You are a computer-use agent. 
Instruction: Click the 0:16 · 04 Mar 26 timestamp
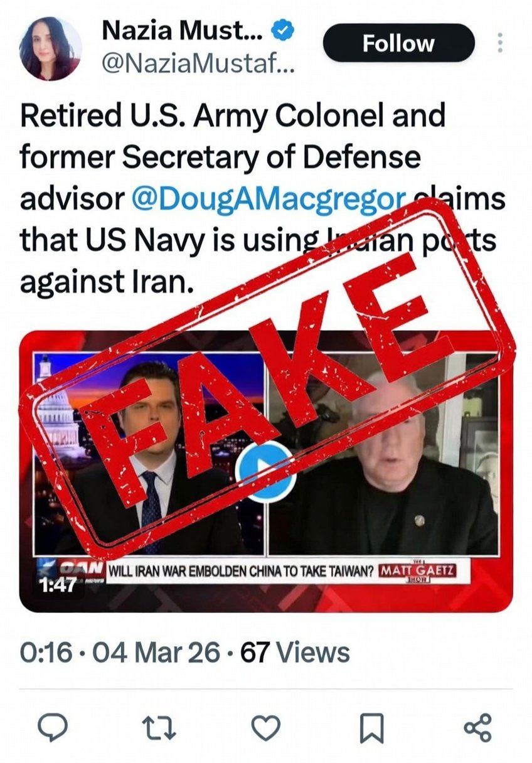click(120, 653)
